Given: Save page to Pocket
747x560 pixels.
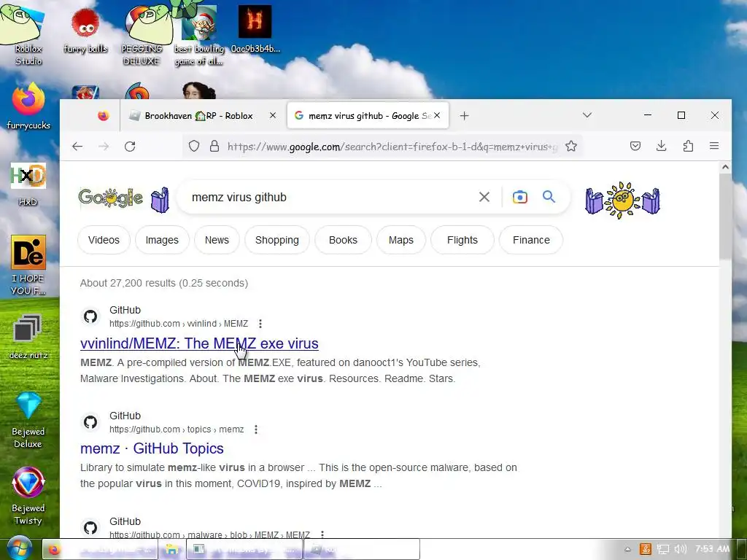Looking at the screenshot, I should 635,146.
